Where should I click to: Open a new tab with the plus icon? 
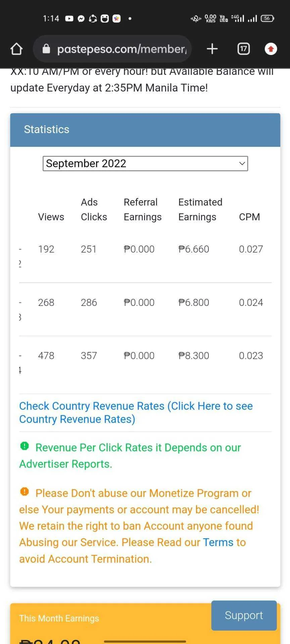(x=212, y=49)
